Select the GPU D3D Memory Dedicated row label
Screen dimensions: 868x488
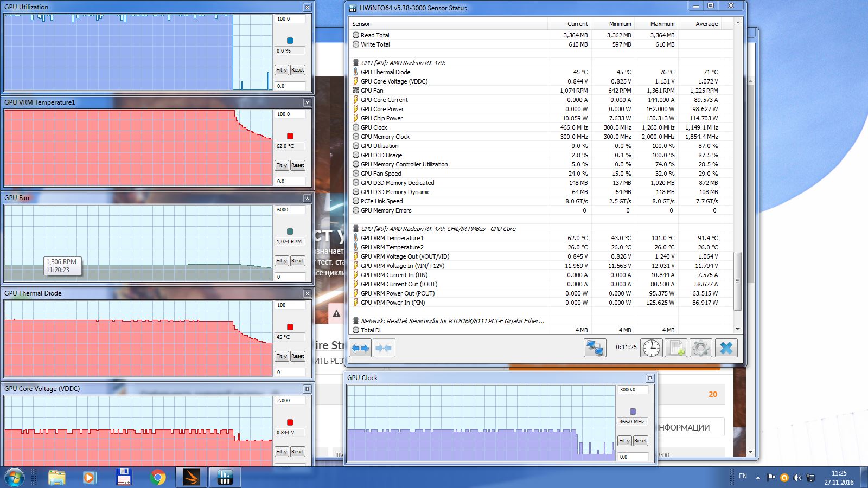pos(398,183)
